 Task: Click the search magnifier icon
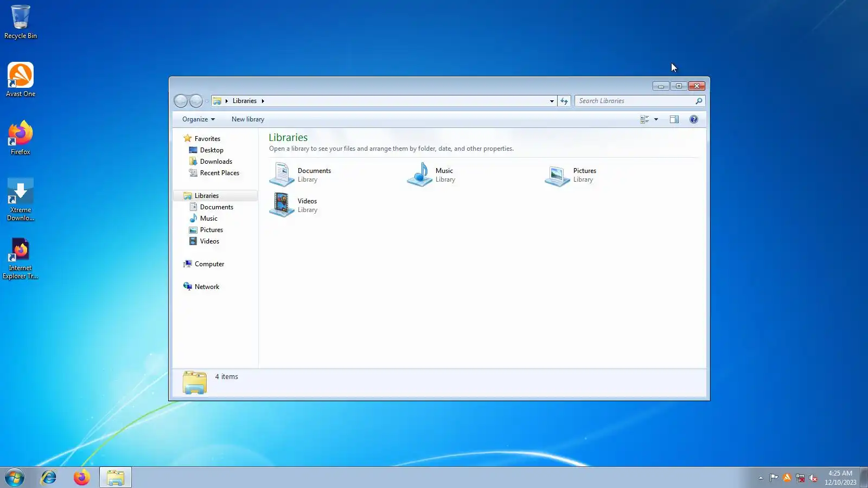(699, 101)
